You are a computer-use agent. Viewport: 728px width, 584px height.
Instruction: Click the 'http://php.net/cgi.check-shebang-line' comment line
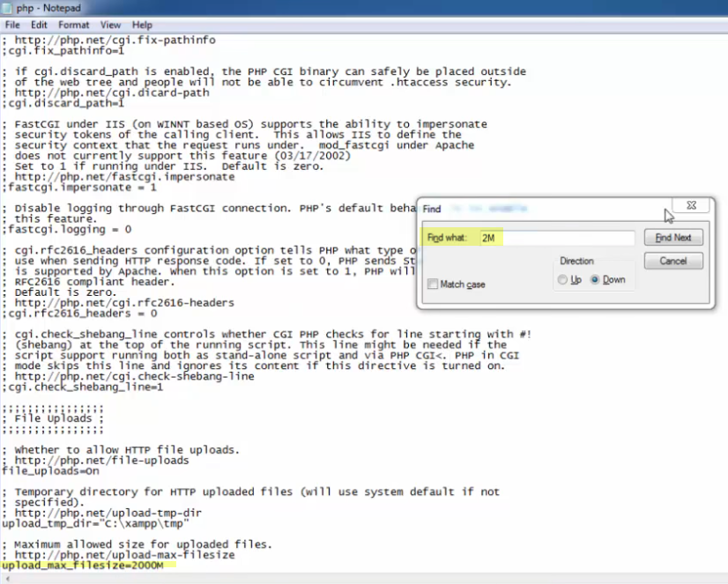(x=128, y=376)
